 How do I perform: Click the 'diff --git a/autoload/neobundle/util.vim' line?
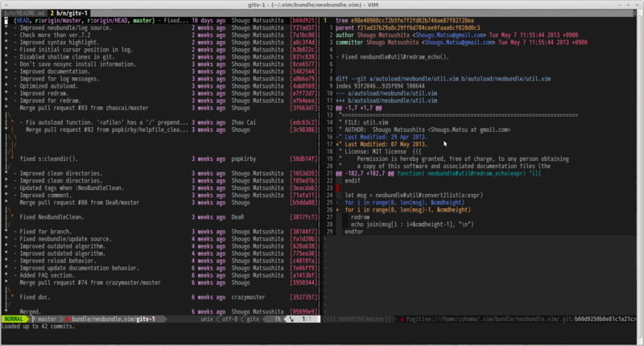(x=444, y=79)
